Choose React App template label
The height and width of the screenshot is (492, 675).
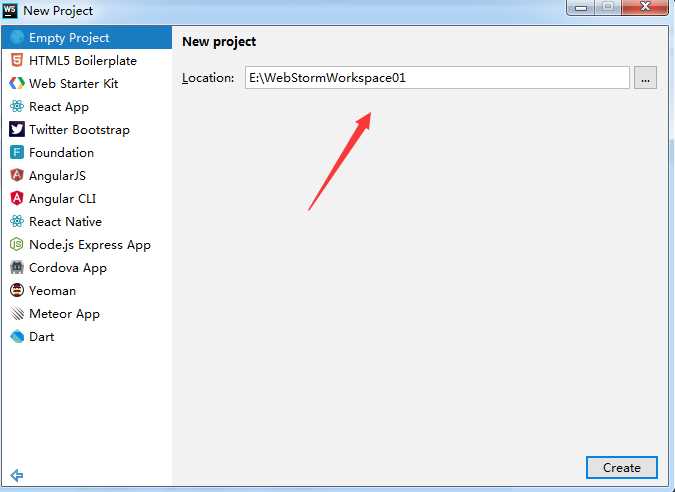(59, 107)
